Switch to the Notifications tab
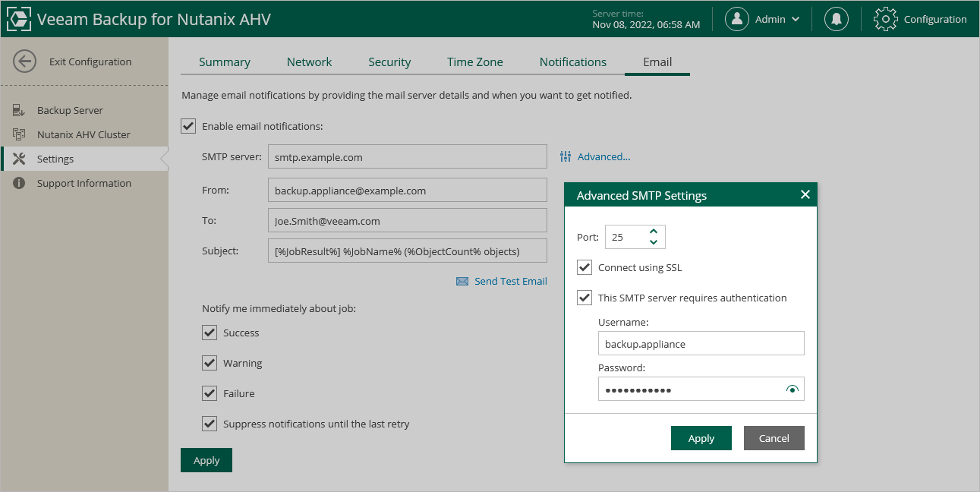Viewport: 980px width, 492px height. point(573,62)
